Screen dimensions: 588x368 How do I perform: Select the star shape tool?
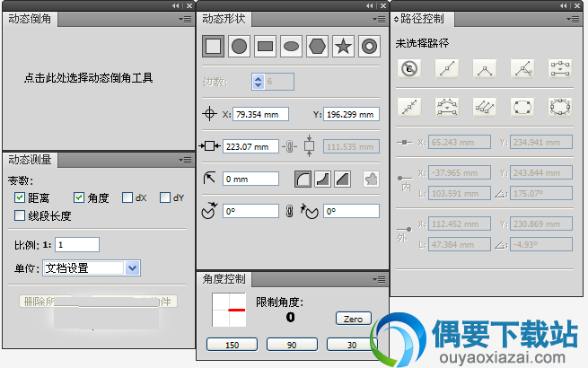tap(343, 47)
